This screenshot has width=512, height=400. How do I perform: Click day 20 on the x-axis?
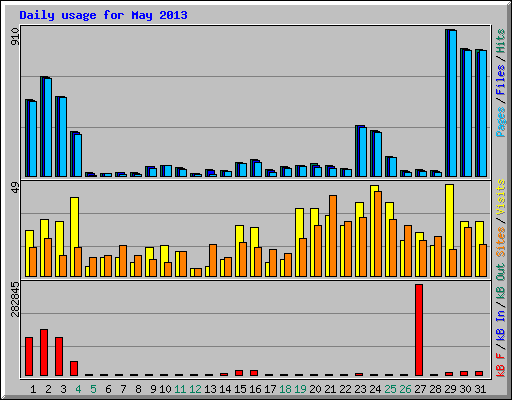pyautogui.click(x=315, y=389)
